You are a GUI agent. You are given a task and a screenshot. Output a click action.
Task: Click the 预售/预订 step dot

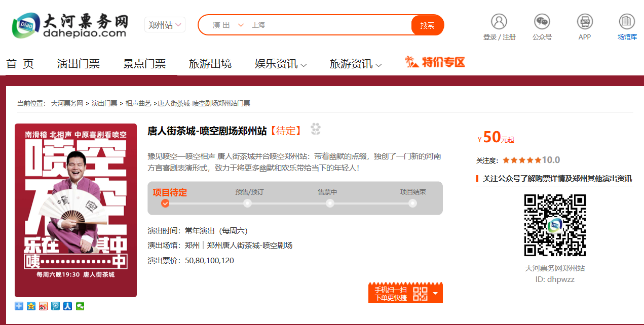pyautogui.click(x=247, y=203)
